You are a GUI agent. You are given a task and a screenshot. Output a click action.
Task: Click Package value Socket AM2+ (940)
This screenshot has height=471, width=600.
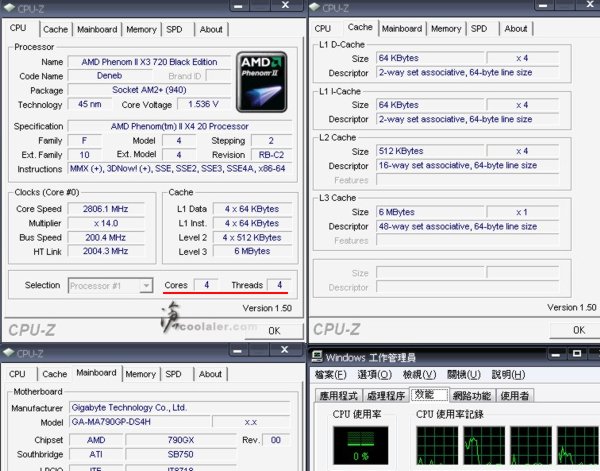149,90
